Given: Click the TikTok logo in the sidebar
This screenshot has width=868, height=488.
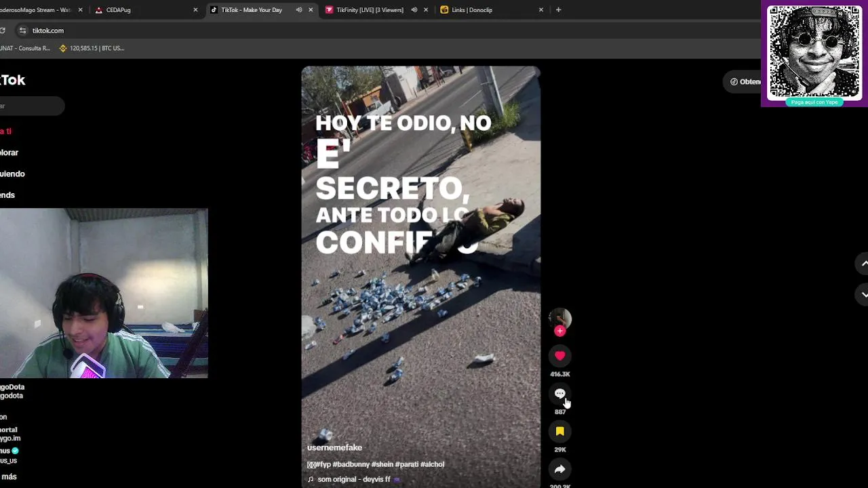Looking at the screenshot, I should tap(12, 80).
